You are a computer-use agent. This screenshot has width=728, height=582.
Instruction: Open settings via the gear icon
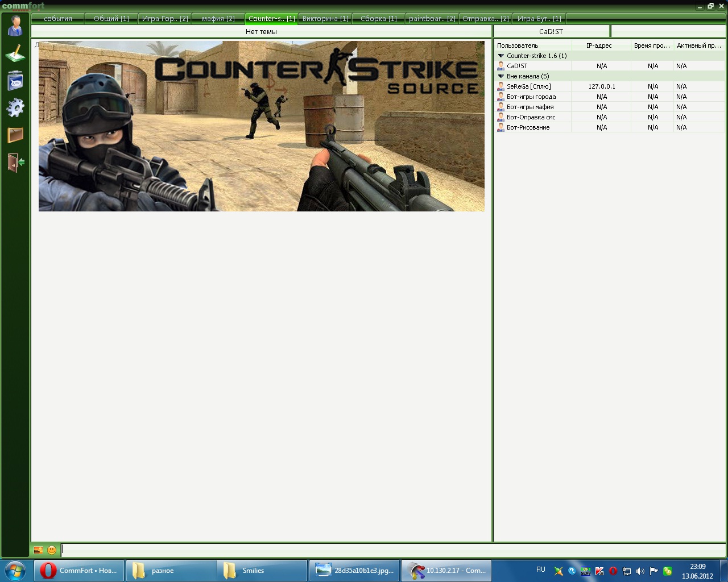[15, 107]
